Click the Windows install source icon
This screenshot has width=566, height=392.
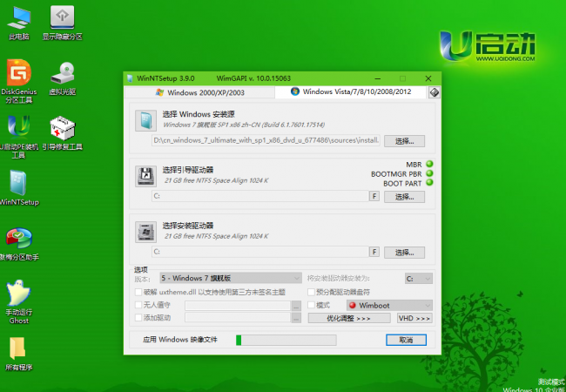coord(145,120)
